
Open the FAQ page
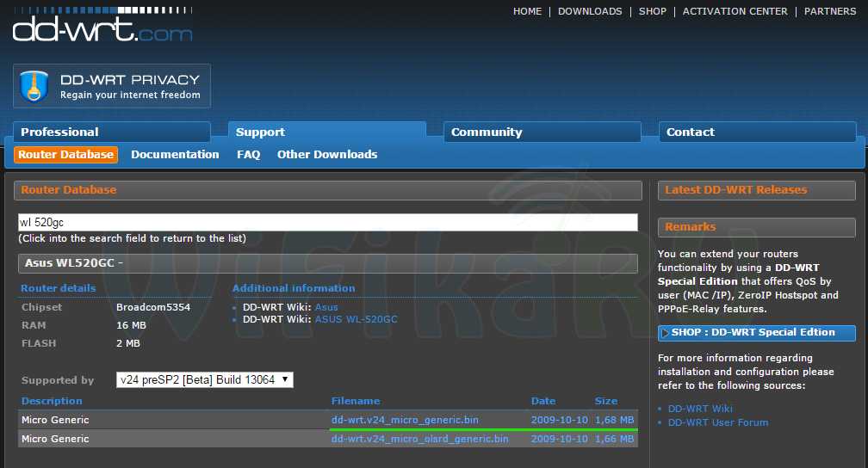pos(248,155)
